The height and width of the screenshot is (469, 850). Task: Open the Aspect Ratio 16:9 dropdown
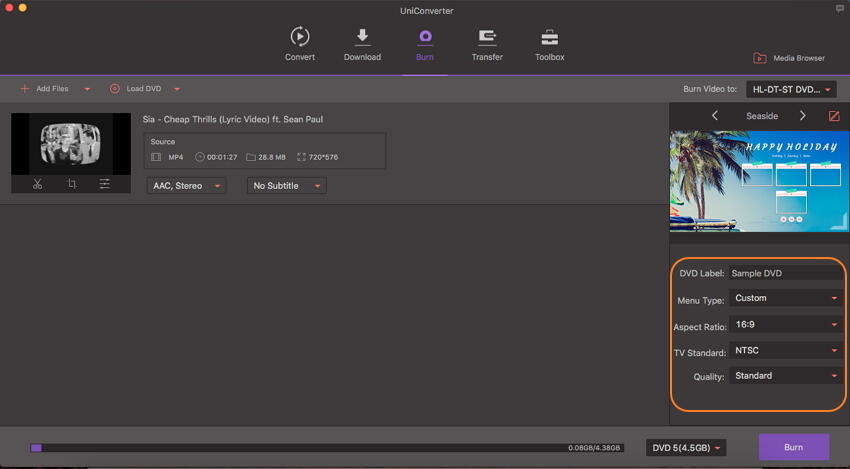[785, 324]
